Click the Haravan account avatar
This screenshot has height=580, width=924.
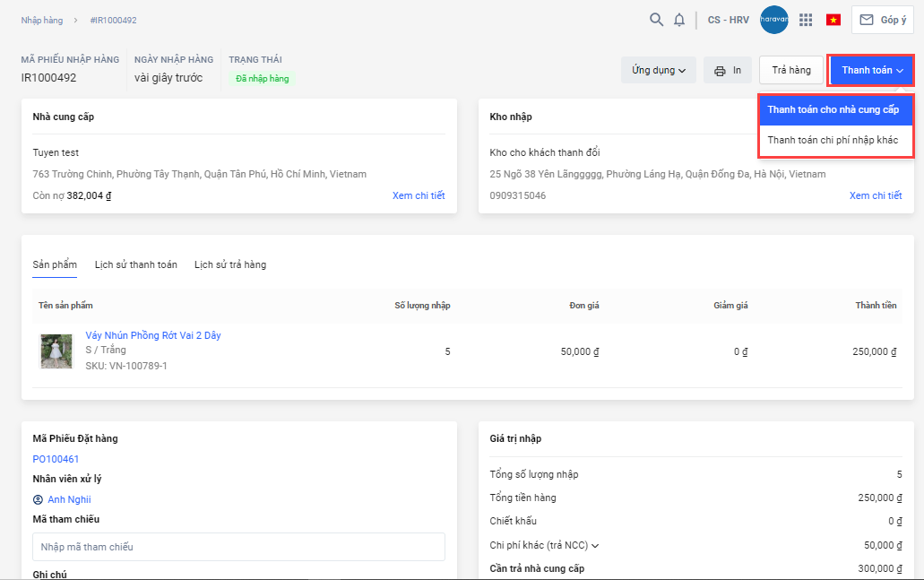tap(773, 20)
